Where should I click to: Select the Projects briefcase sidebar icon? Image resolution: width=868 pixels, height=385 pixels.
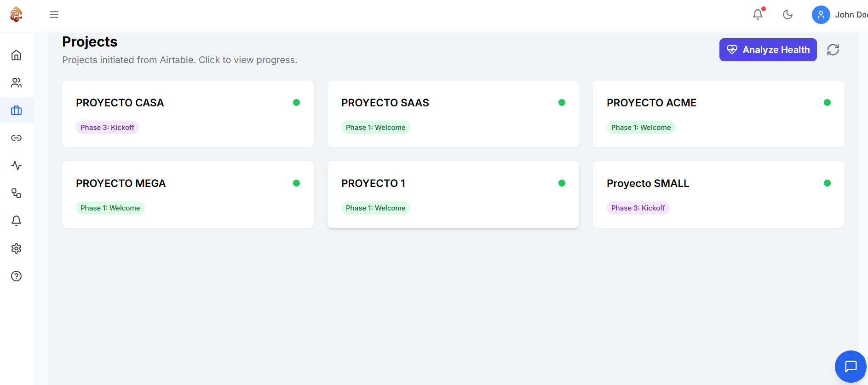[x=17, y=111]
